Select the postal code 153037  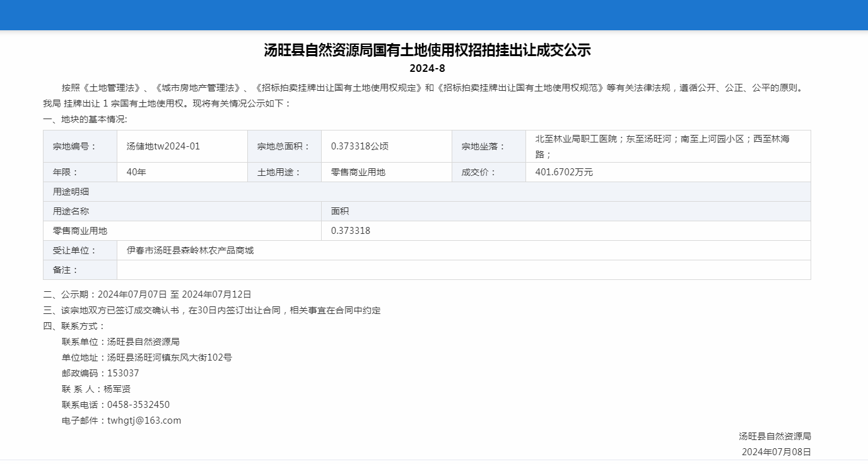tap(123, 373)
